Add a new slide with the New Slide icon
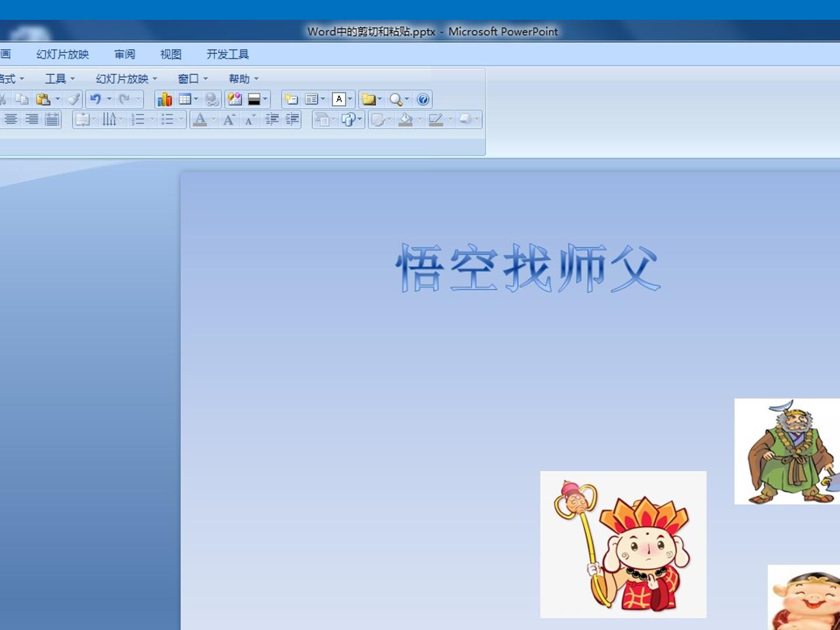The height and width of the screenshot is (630, 840). pos(290,99)
